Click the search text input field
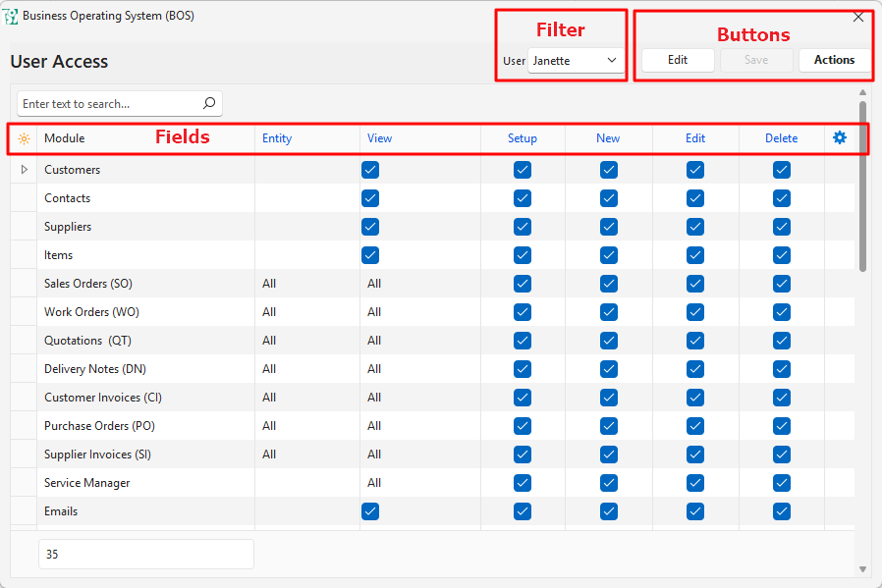This screenshot has width=882, height=588. 108,104
